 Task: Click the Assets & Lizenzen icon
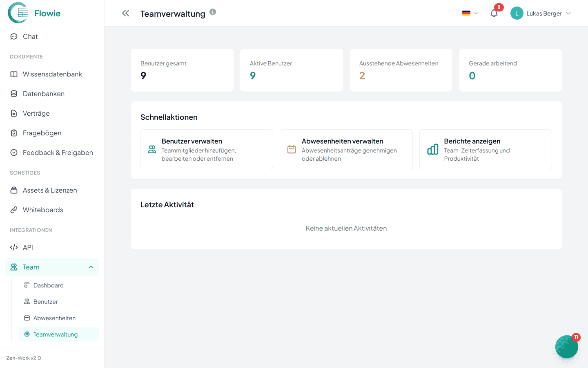tap(14, 190)
